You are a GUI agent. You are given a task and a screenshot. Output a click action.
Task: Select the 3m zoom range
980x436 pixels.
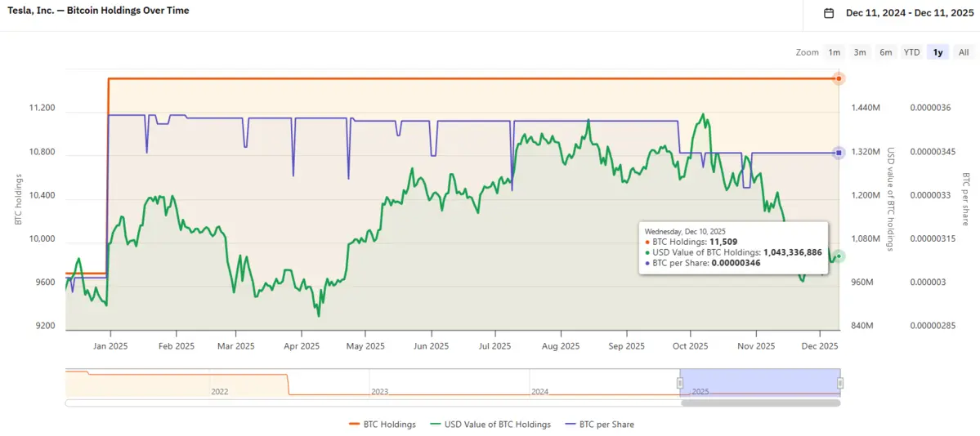point(860,52)
